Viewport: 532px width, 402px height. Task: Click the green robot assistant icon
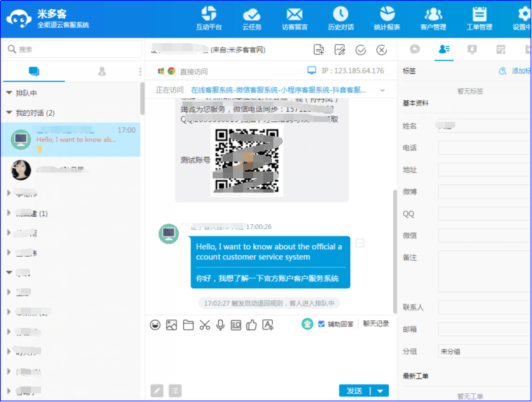coord(307,324)
